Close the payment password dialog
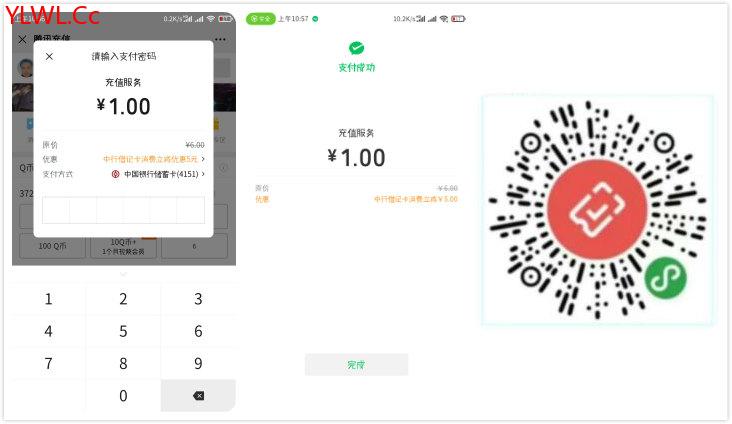This screenshot has height=424, width=732. click(x=49, y=57)
